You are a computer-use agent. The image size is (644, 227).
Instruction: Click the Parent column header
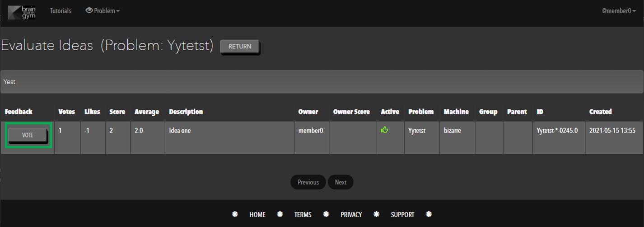click(x=517, y=112)
